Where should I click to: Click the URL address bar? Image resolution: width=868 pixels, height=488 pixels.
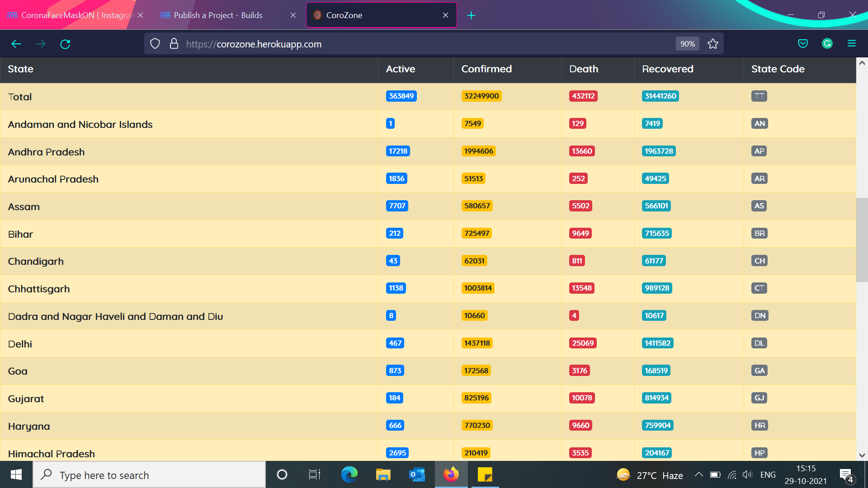(429, 44)
